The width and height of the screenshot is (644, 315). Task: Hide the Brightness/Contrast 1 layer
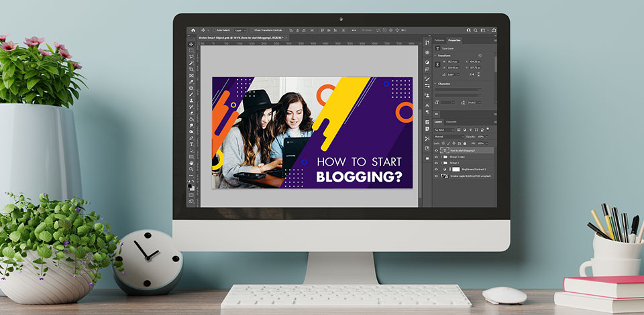tap(436, 170)
